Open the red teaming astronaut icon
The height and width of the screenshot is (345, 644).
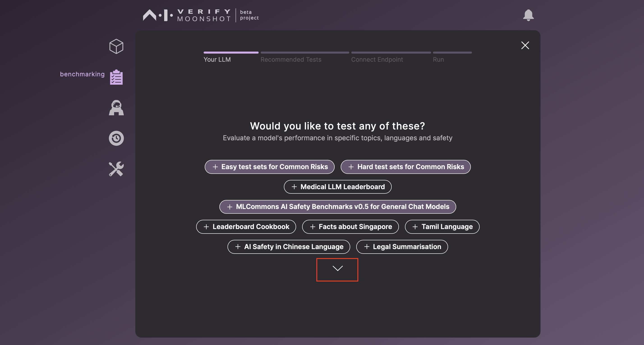pos(116,108)
